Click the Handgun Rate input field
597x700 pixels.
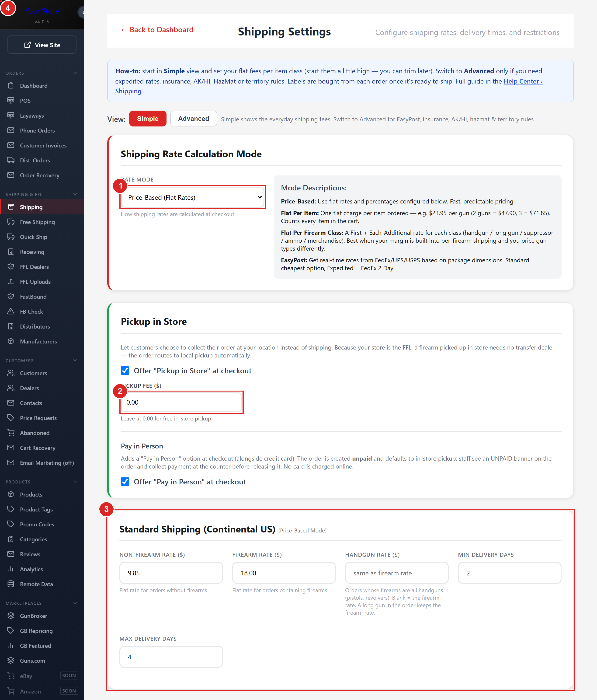tap(397, 573)
